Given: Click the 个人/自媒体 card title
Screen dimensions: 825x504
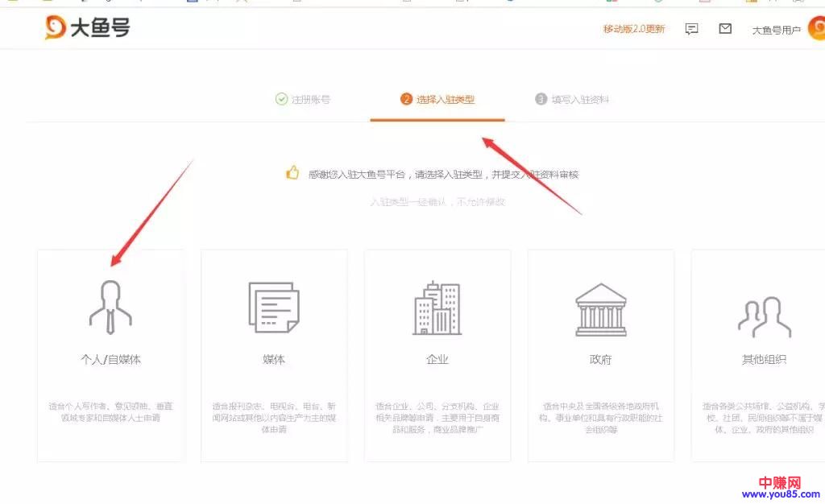Looking at the screenshot, I should [110, 360].
